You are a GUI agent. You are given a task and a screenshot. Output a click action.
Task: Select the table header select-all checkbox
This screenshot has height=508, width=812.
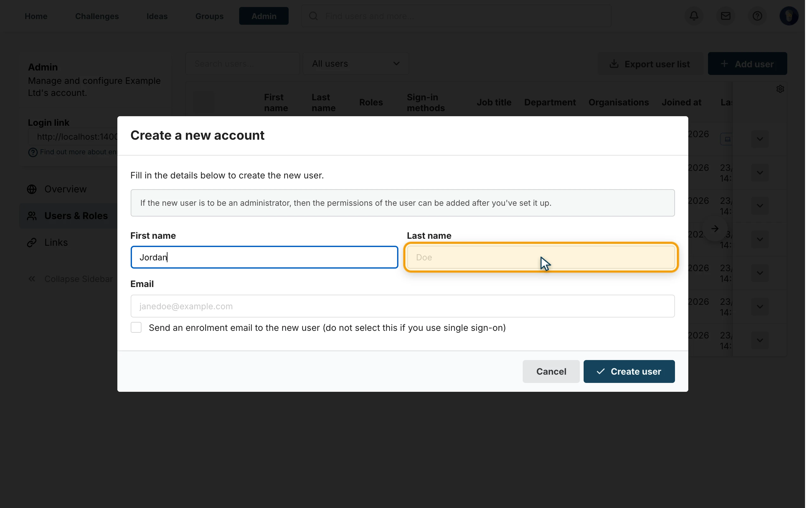[x=203, y=102]
